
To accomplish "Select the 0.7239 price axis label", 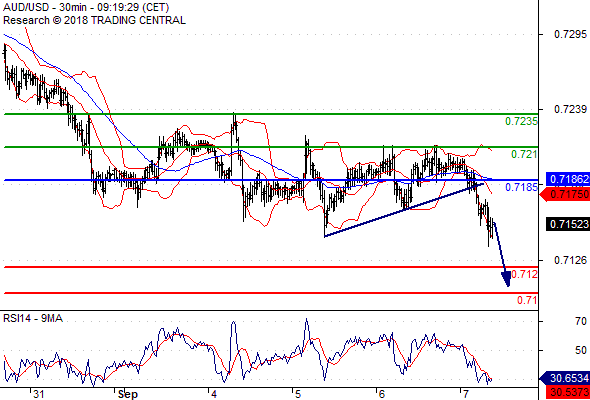I will pos(570,110).
